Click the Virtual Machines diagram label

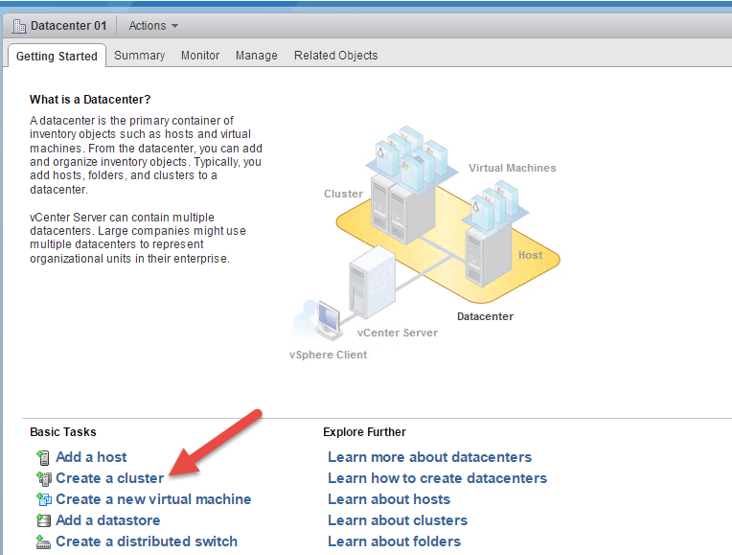(512, 168)
